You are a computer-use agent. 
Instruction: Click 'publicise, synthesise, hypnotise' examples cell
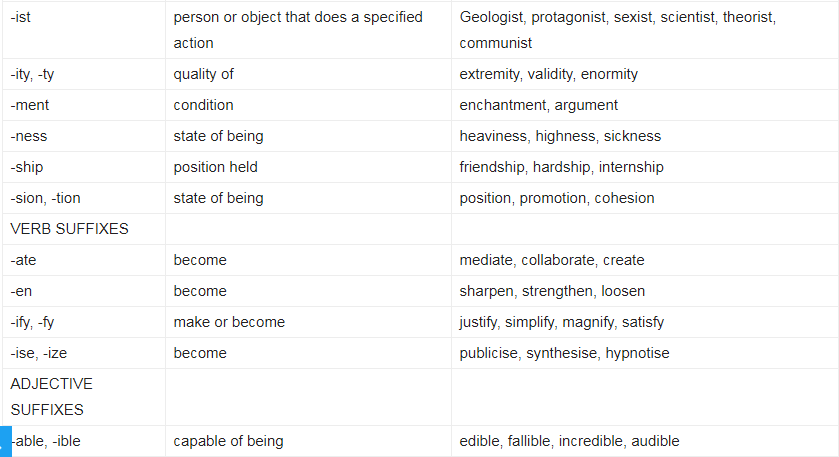645,353
